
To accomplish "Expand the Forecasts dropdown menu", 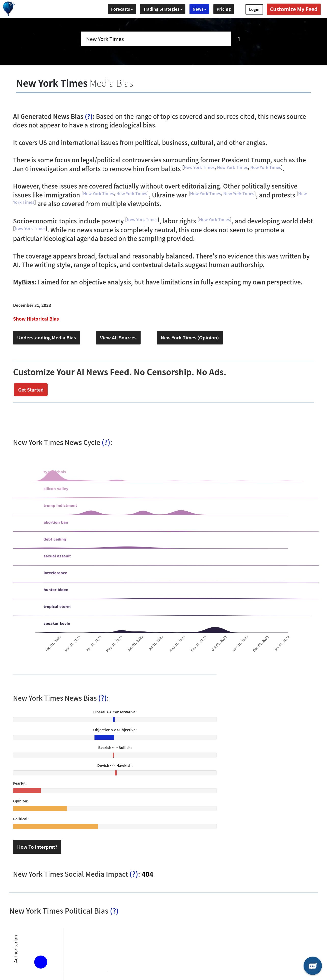I will coord(122,9).
